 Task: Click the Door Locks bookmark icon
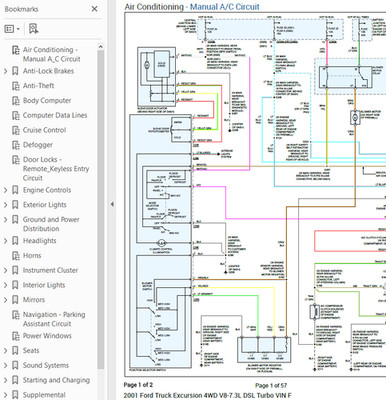coord(15,160)
